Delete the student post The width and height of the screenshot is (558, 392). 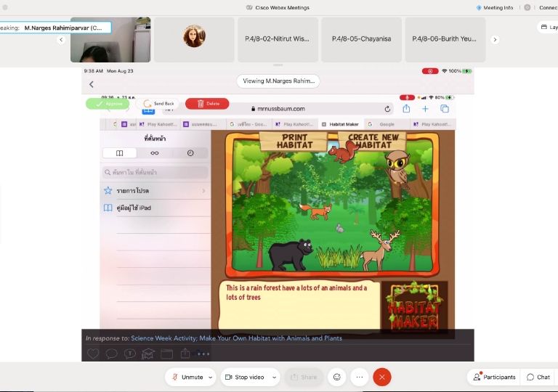207,104
